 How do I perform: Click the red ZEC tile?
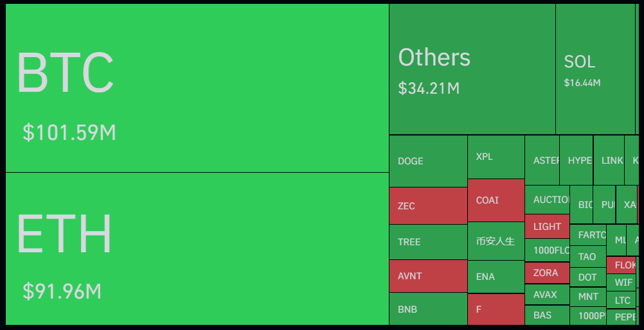point(428,205)
